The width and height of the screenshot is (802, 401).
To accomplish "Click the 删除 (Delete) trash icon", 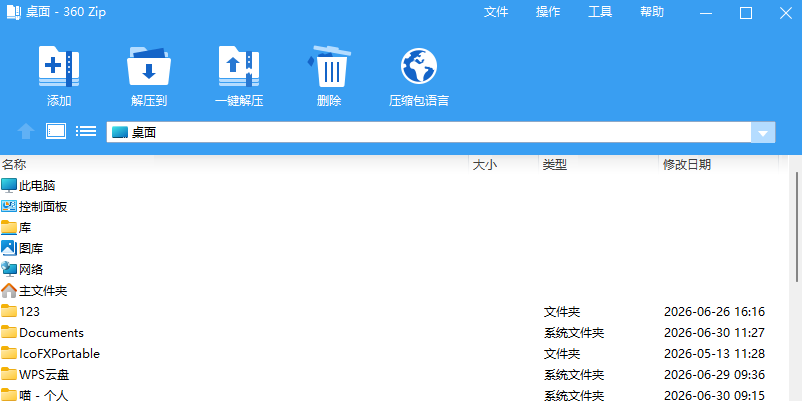I will pos(329,66).
